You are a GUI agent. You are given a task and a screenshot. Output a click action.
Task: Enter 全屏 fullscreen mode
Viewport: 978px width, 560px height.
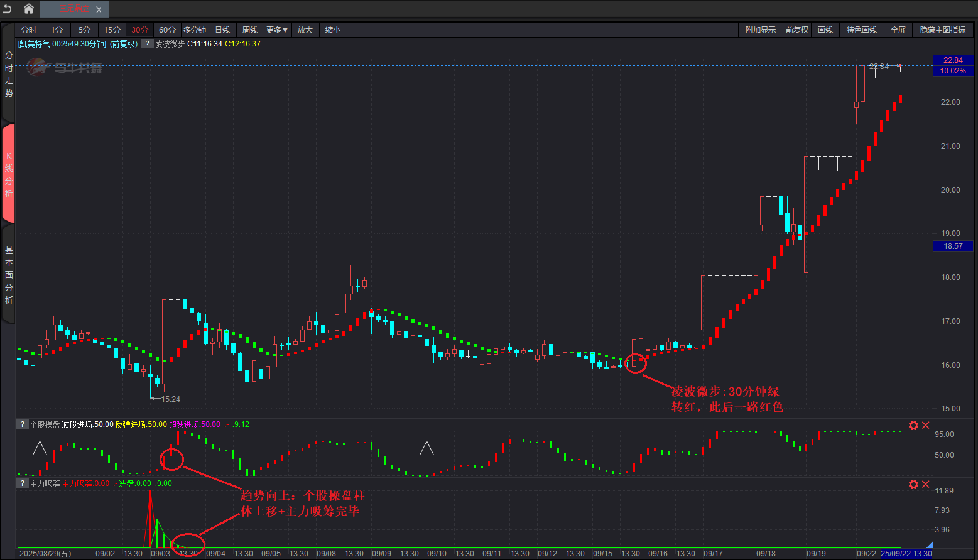[898, 30]
